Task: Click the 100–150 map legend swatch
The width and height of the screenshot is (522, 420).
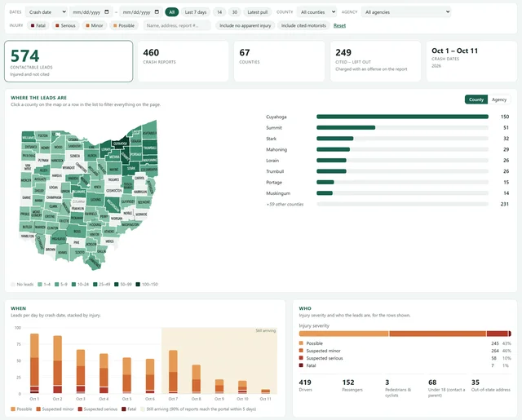Action: [x=138, y=285]
